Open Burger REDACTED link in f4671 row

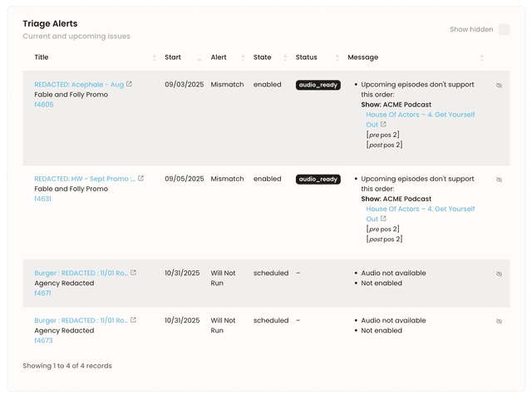(x=81, y=274)
